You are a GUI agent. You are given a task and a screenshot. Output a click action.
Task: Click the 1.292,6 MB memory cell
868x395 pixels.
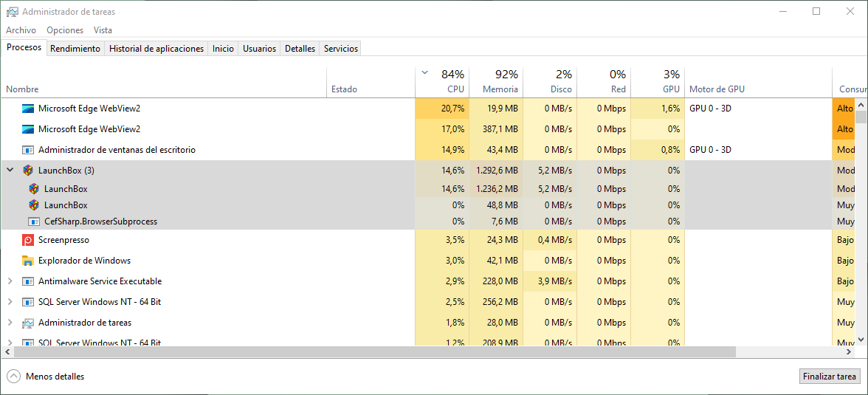pos(496,170)
